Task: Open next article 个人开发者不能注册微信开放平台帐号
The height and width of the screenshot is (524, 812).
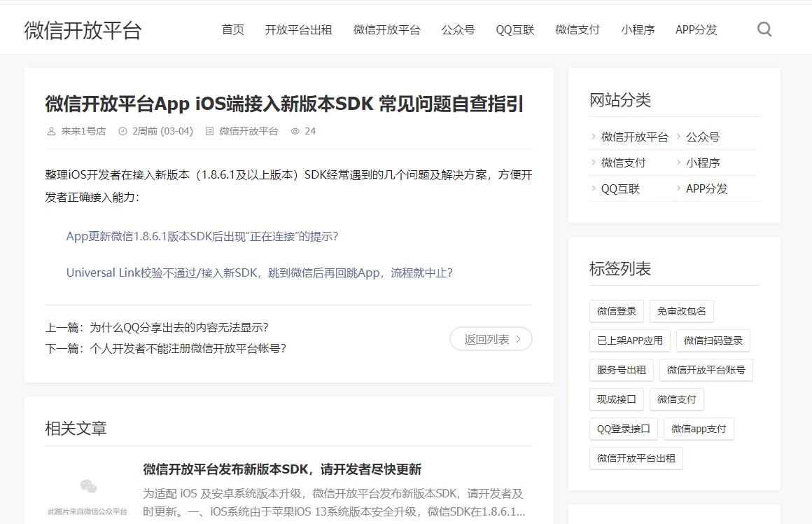Action: 188,349
